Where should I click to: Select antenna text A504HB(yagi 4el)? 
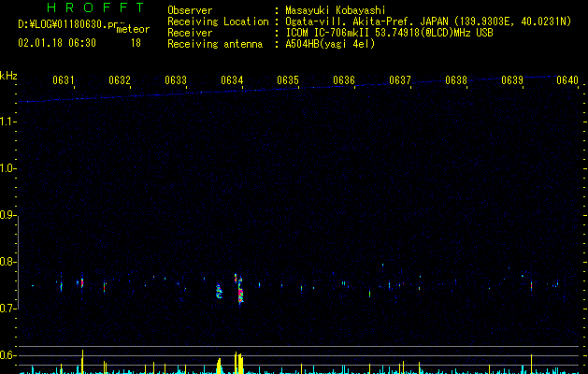tap(330, 44)
